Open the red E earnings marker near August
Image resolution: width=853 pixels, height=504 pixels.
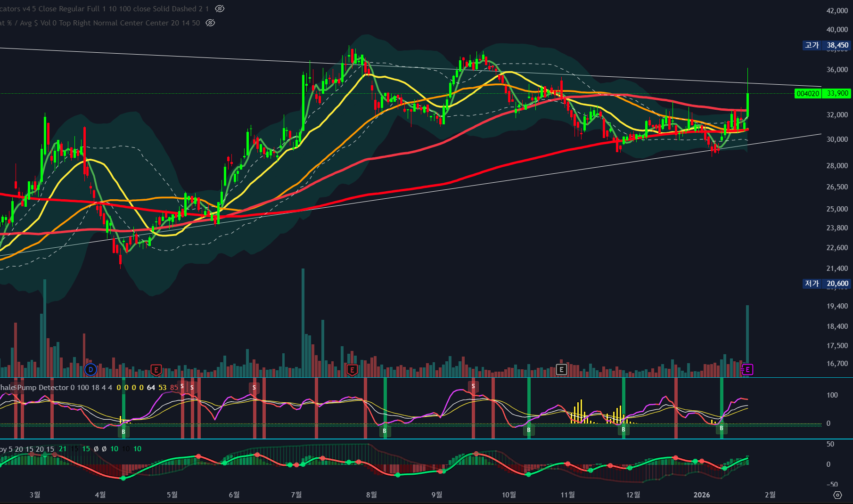click(352, 370)
